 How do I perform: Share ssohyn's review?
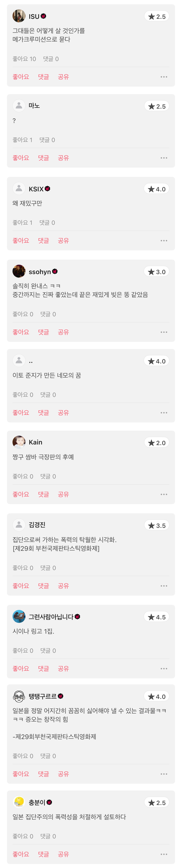(63, 332)
